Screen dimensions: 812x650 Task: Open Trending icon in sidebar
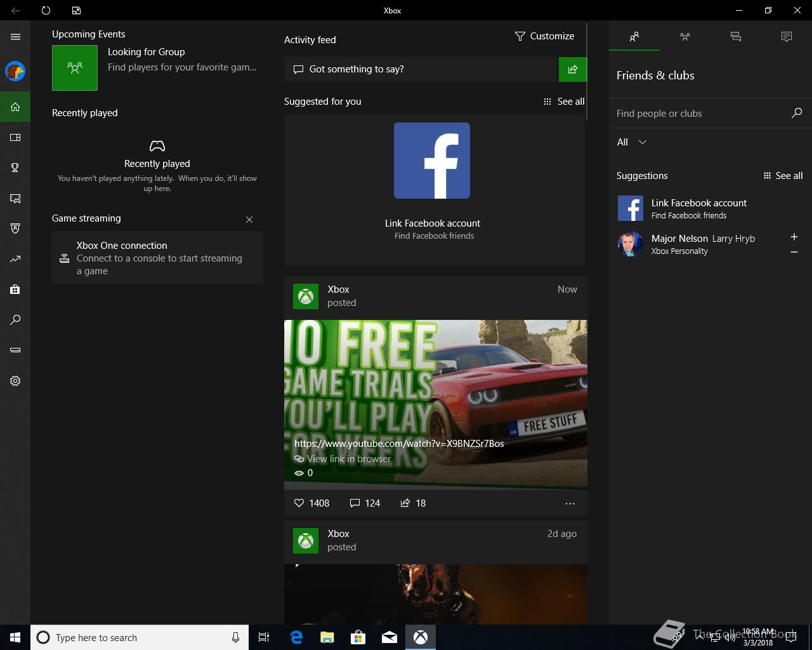[x=15, y=259]
